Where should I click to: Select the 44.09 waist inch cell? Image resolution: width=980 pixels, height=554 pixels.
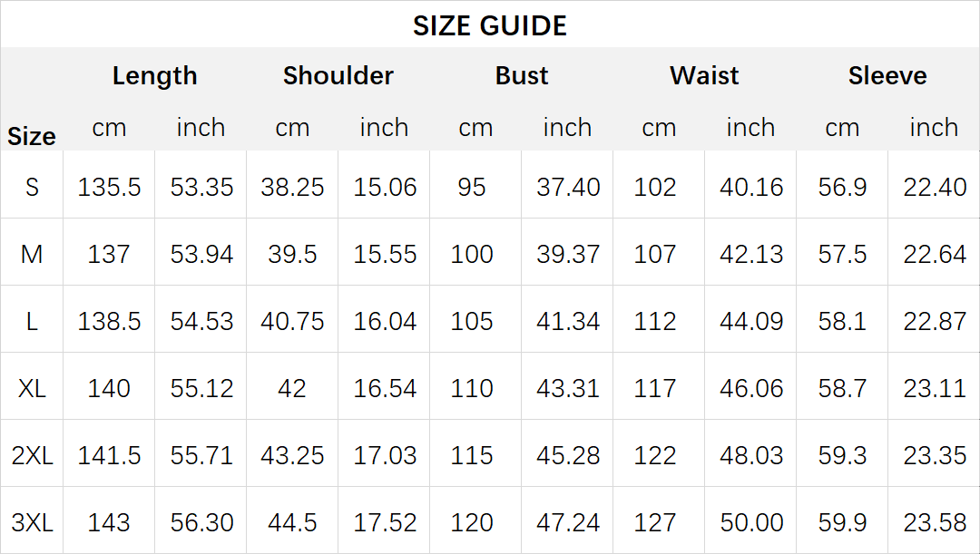click(750, 321)
